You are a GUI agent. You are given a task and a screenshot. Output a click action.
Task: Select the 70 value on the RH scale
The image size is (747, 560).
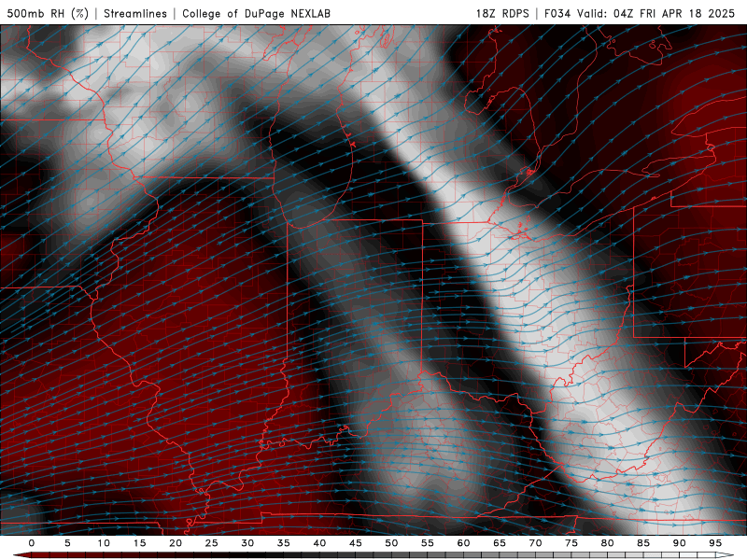point(535,543)
